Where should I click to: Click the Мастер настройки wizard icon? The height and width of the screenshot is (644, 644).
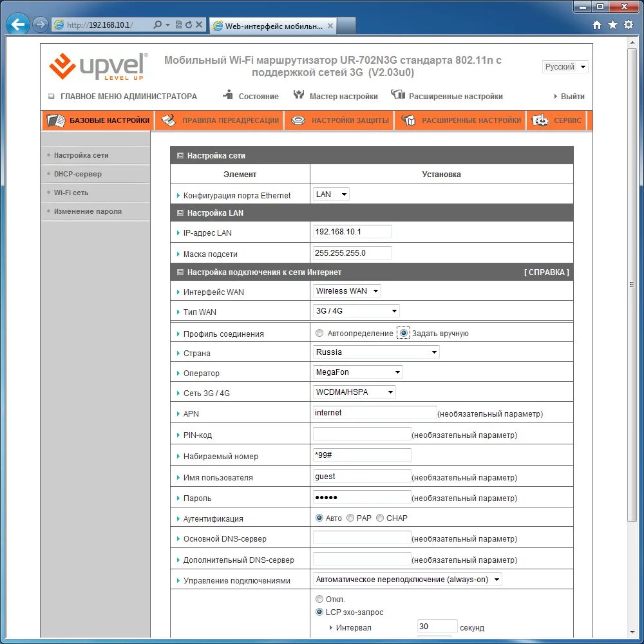point(299,95)
